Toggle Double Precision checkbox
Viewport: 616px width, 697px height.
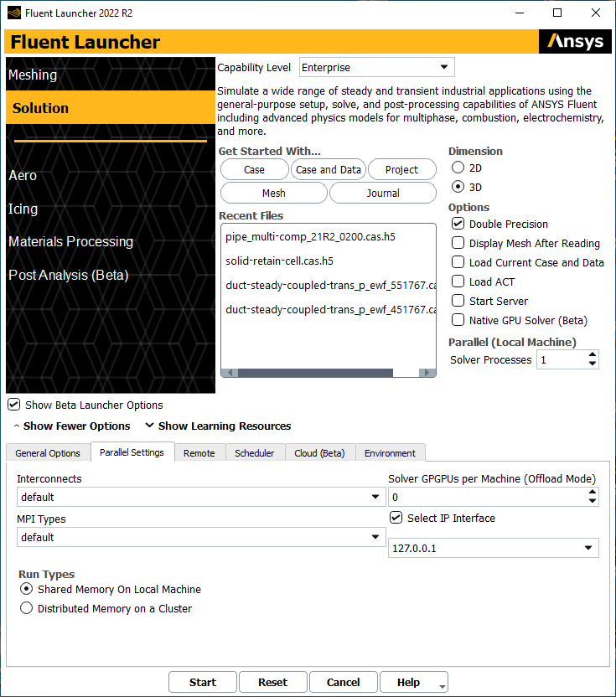(458, 224)
